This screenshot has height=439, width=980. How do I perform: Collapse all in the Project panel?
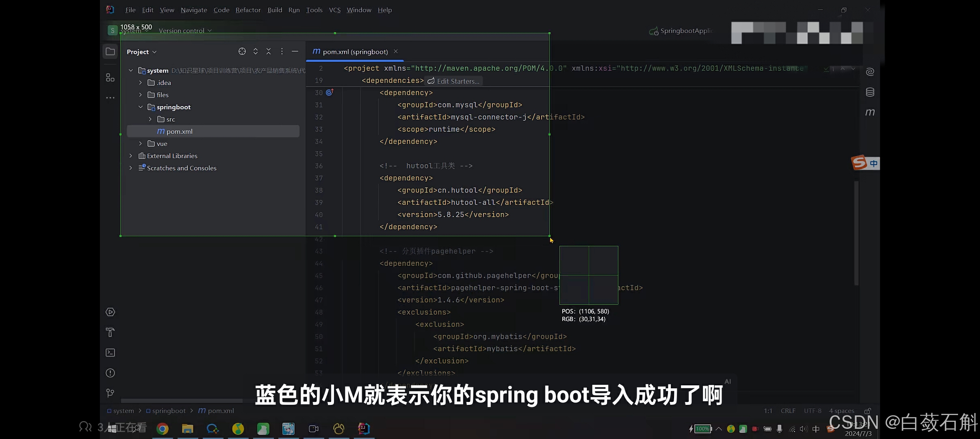[269, 51]
